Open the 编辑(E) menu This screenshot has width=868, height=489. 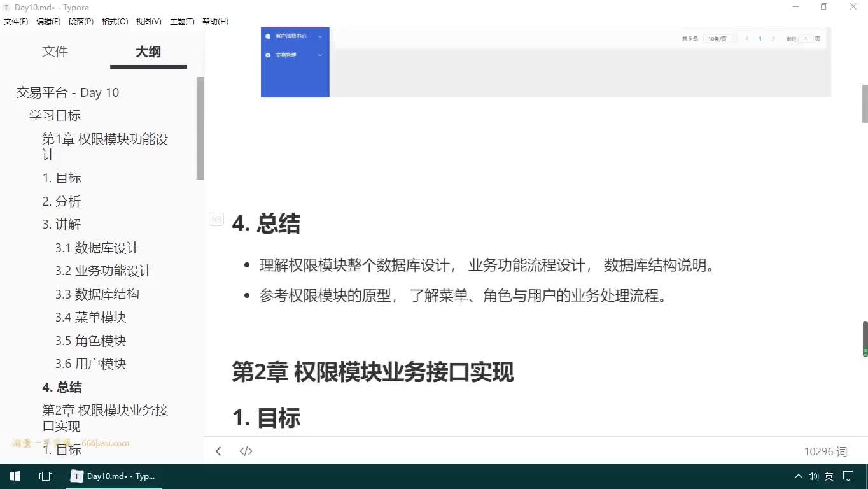[x=48, y=21]
